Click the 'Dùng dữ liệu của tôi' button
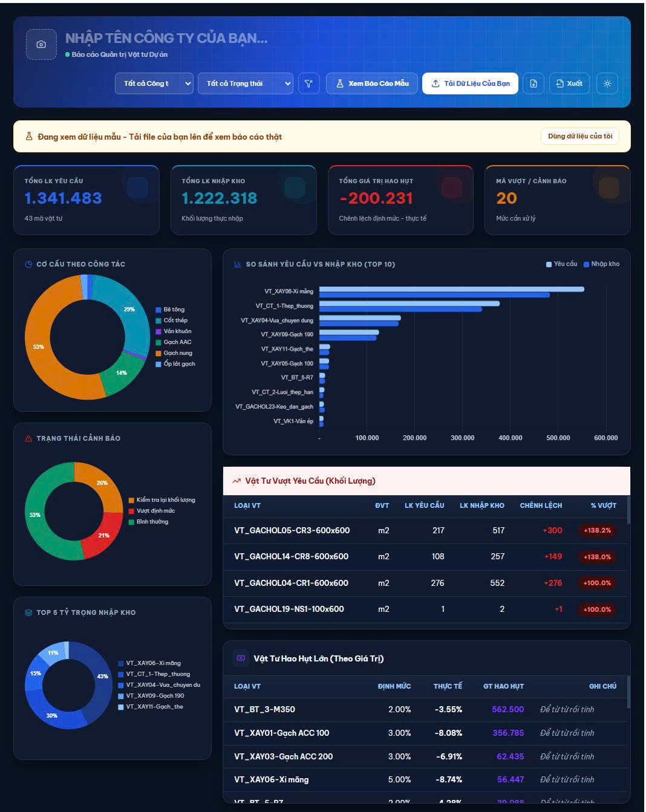 coord(579,136)
